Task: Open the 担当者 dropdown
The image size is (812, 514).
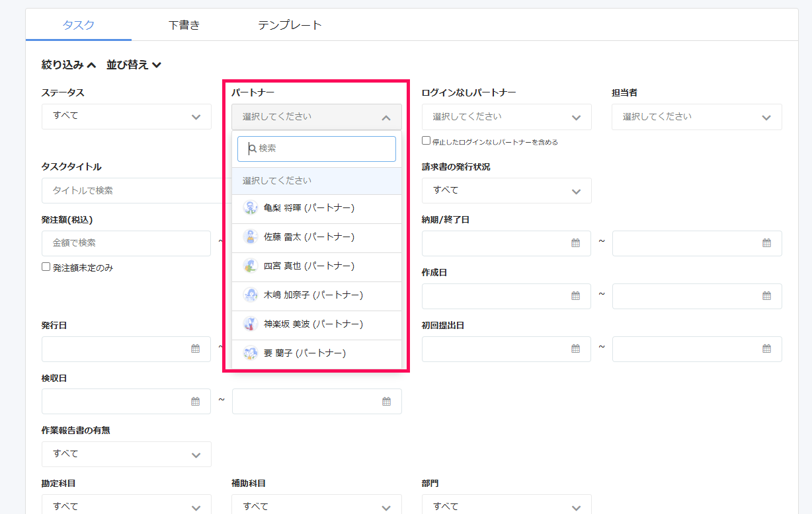Action: [x=697, y=117]
